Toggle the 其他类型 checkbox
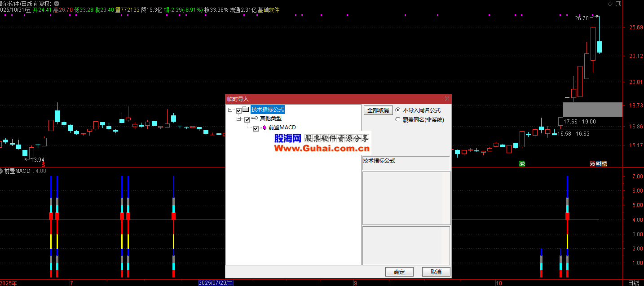644x286 pixels. tap(247, 119)
